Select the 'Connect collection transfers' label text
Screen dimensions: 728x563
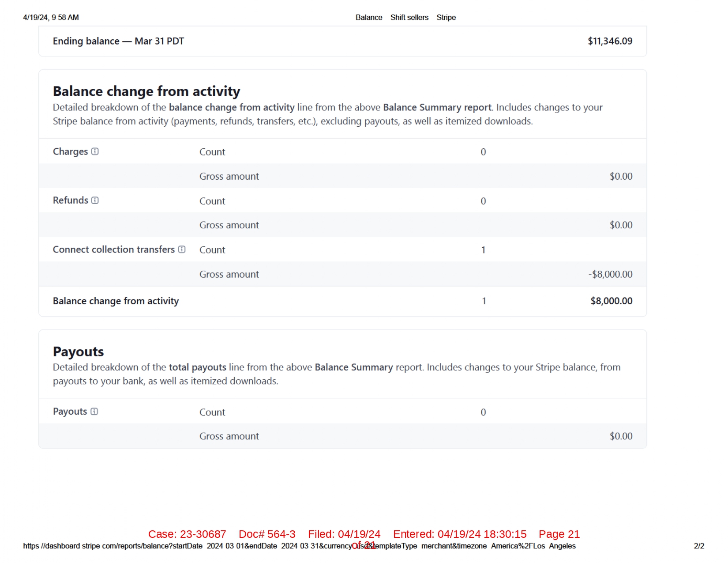pos(114,249)
